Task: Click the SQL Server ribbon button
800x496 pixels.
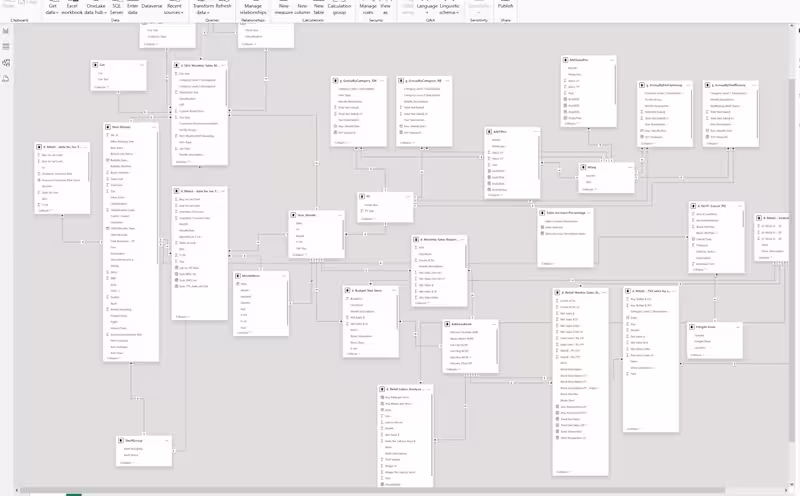Action: (116, 8)
